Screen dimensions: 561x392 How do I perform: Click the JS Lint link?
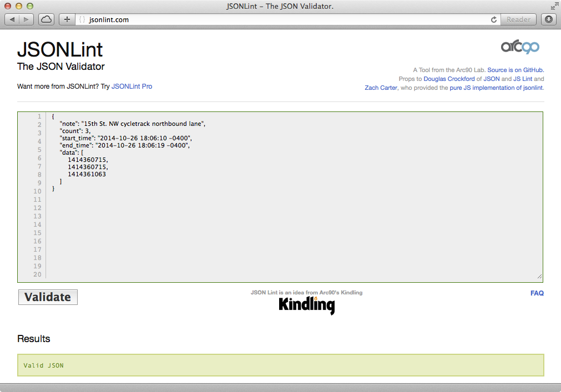pos(522,79)
